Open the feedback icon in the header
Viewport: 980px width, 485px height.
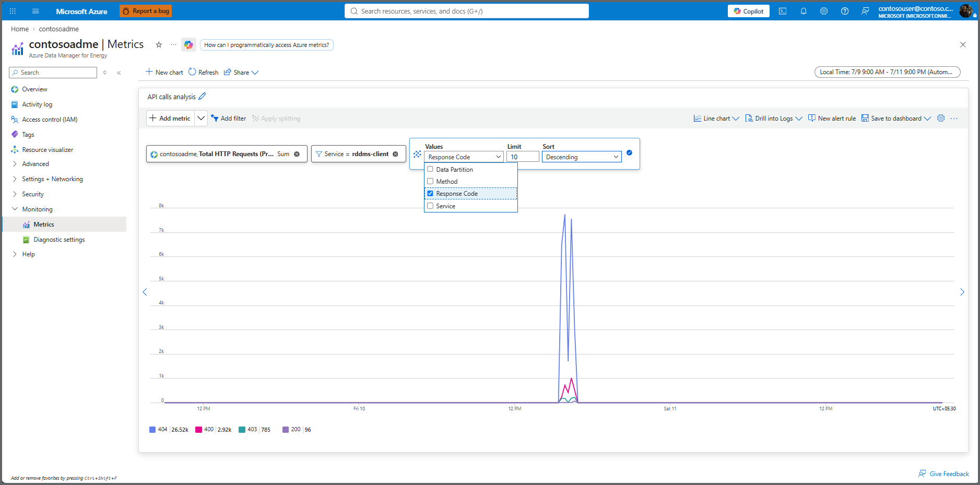[865, 11]
